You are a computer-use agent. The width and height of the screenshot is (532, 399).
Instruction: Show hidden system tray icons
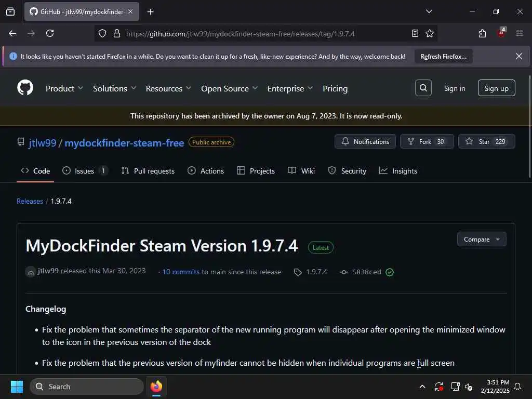pyautogui.click(x=422, y=387)
